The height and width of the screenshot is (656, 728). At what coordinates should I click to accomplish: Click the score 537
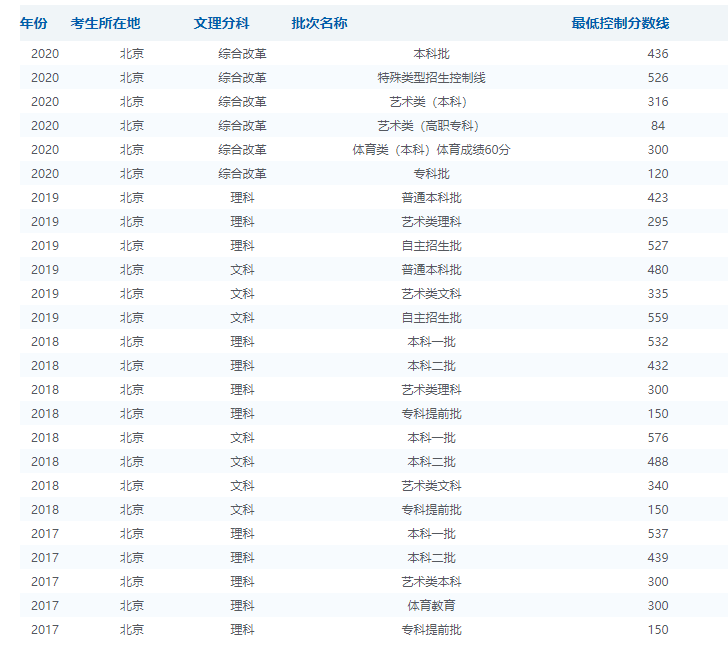(658, 534)
